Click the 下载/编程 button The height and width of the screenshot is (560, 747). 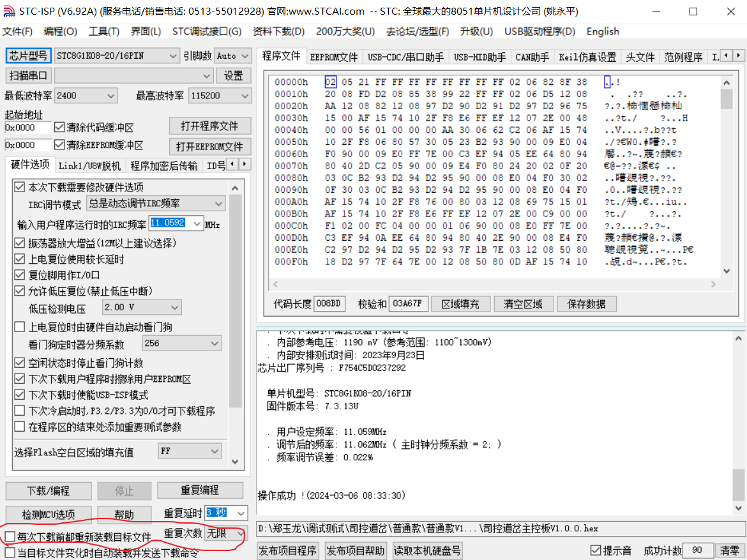[x=49, y=490]
